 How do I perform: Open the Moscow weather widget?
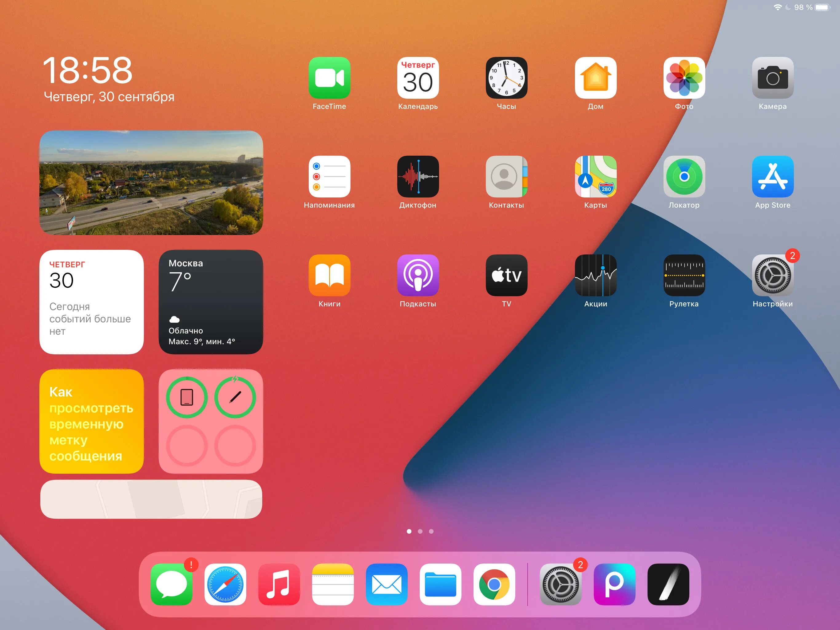(x=211, y=302)
